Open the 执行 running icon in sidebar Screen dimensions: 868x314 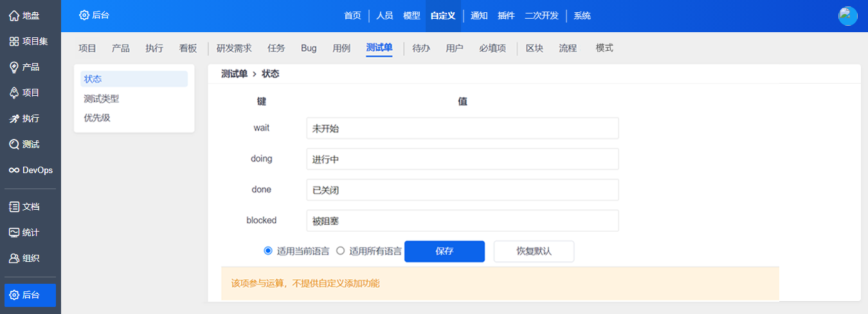click(14, 118)
